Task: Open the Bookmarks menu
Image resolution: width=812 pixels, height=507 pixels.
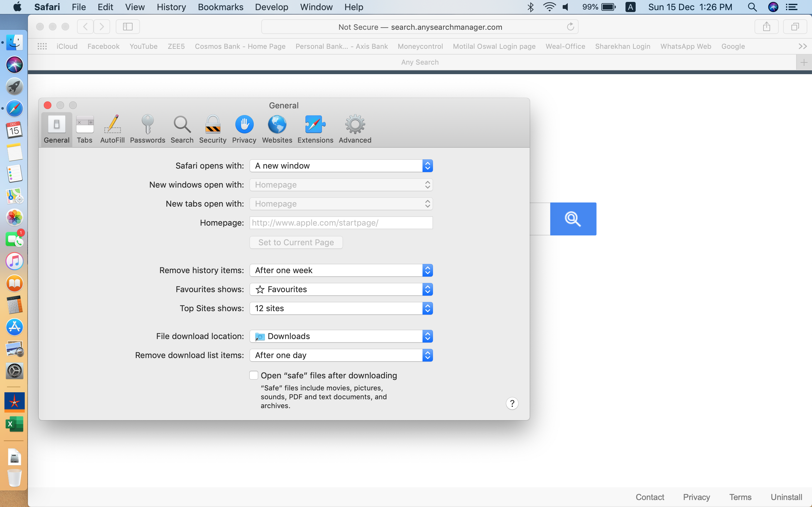Action: pos(220,7)
